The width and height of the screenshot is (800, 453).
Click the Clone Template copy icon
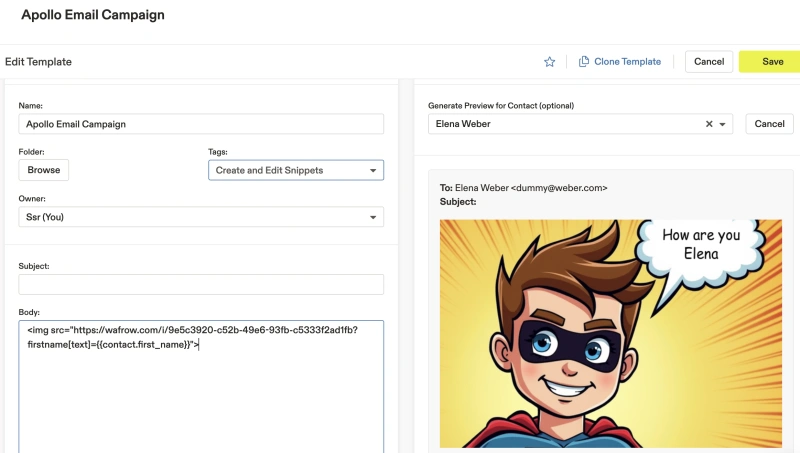tap(584, 62)
